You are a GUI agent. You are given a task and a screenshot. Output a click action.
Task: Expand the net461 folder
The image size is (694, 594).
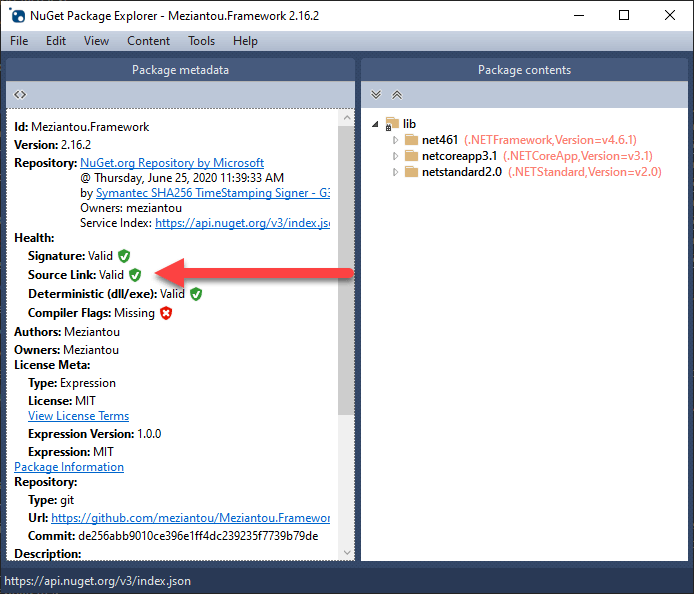396,141
